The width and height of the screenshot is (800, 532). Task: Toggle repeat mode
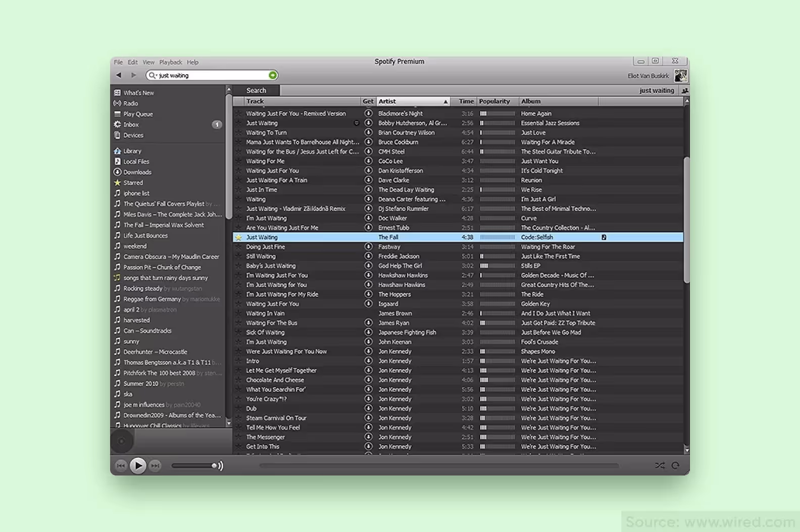676,465
